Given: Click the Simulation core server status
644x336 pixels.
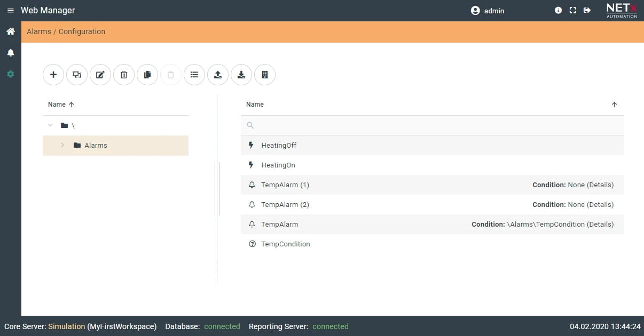Looking at the screenshot, I should 67,326.
